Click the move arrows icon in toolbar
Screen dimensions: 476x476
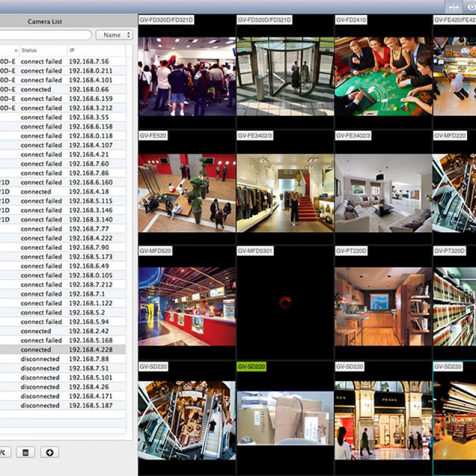pos(454,7)
